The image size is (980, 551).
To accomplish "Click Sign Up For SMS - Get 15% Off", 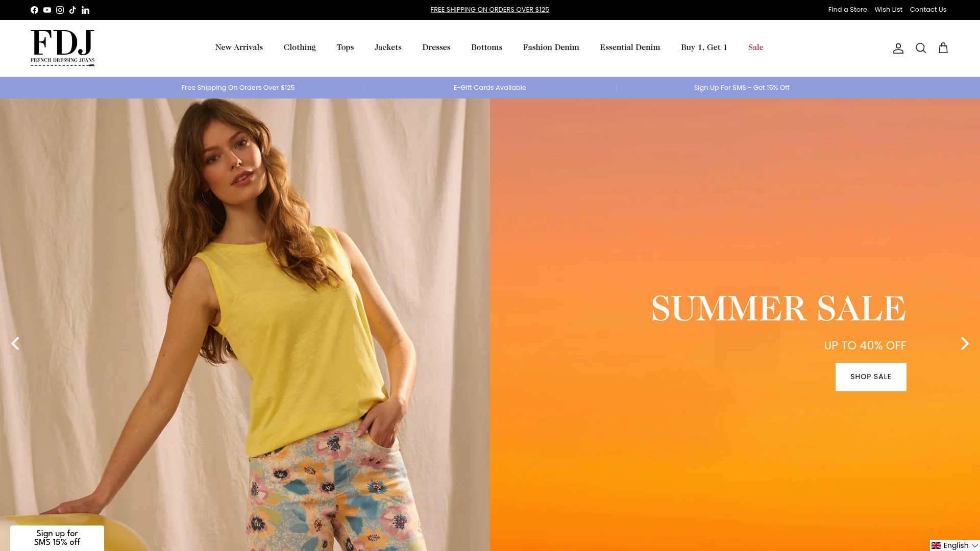I will [x=742, y=88].
